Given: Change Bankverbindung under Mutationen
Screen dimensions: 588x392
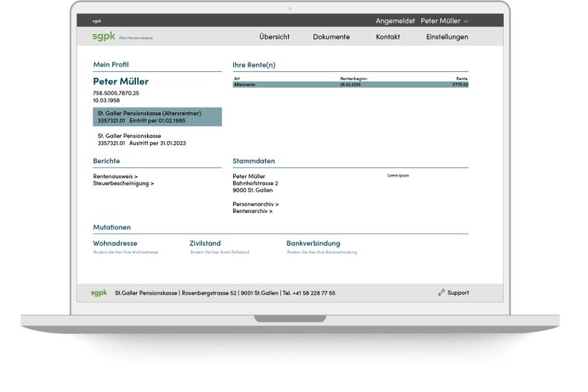Looking at the screenshot, I should coord(313,244).
